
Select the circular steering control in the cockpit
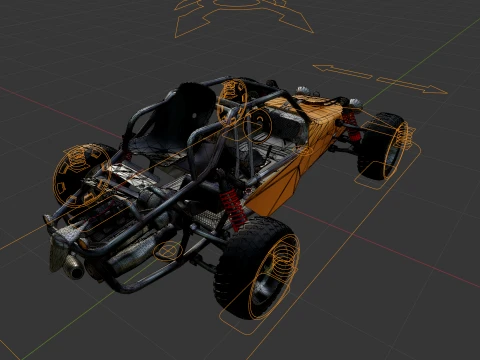point(257,125)
